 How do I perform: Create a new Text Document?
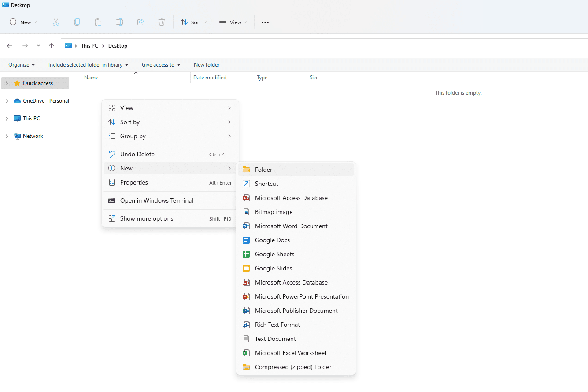coord(296,339)
